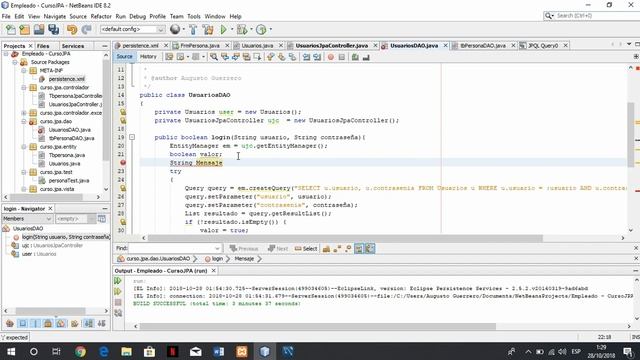Open the Navigate menu

55,16
